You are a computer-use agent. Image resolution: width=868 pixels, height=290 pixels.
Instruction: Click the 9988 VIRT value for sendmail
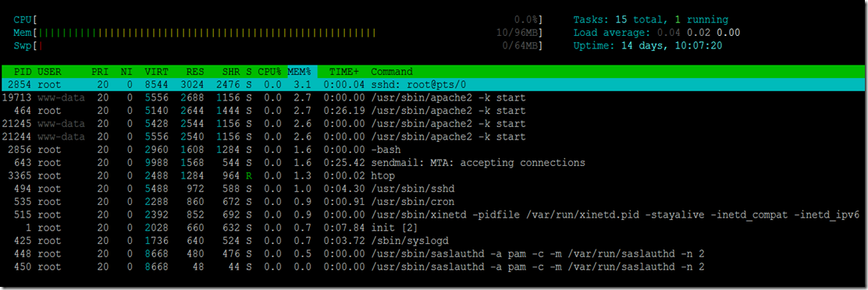(x=157, y=163)
